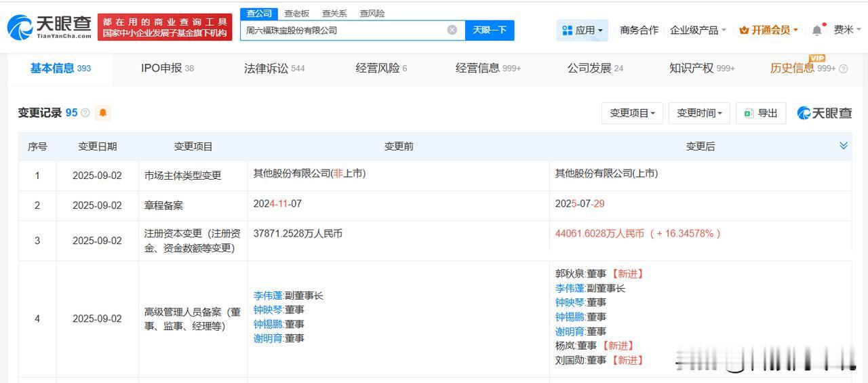Click the 变更前 column header

(398, 146)
